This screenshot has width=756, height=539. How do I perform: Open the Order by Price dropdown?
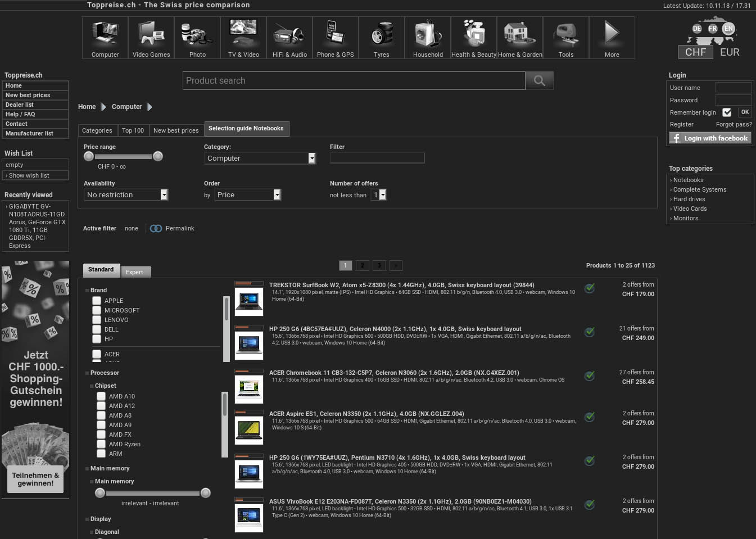tap(247, 195)
